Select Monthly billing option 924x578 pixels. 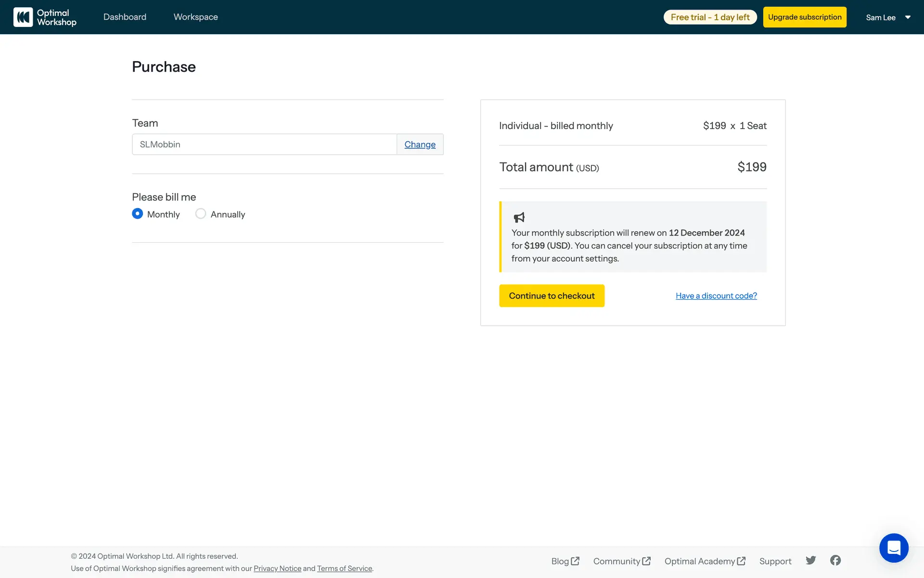click(138, 214)
